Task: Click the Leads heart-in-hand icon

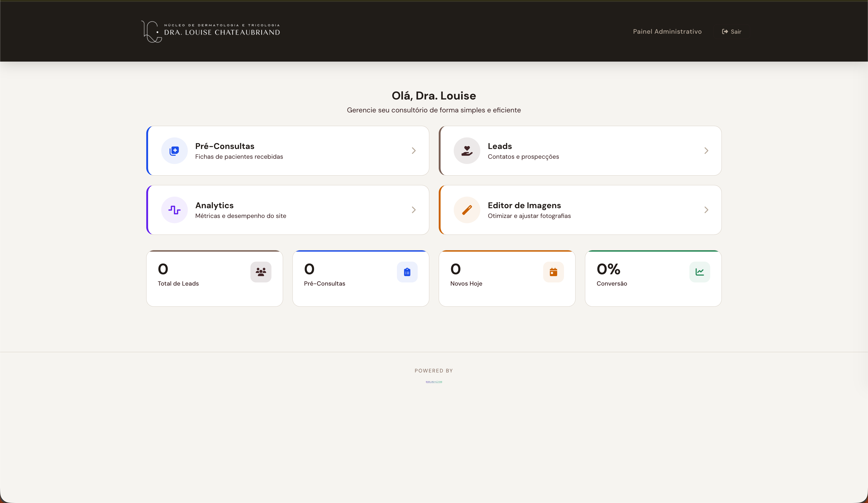Action: (x=467, y=151)
